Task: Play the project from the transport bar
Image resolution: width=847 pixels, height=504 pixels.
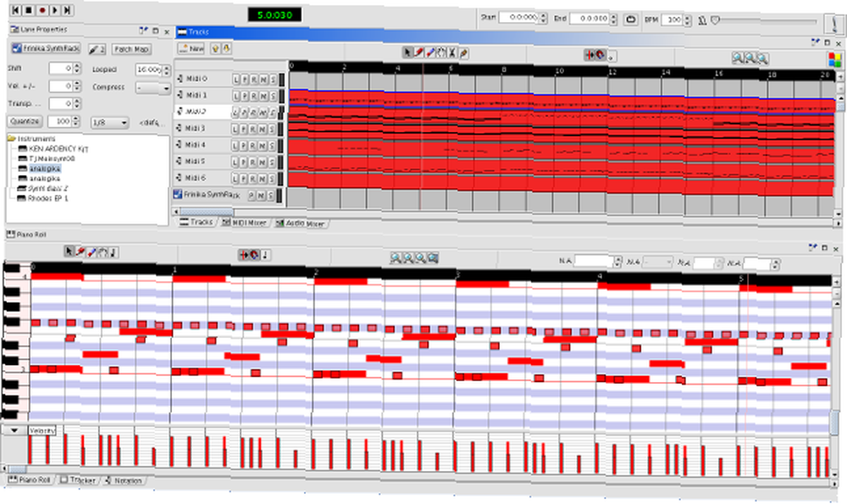Action: point(54,9)
